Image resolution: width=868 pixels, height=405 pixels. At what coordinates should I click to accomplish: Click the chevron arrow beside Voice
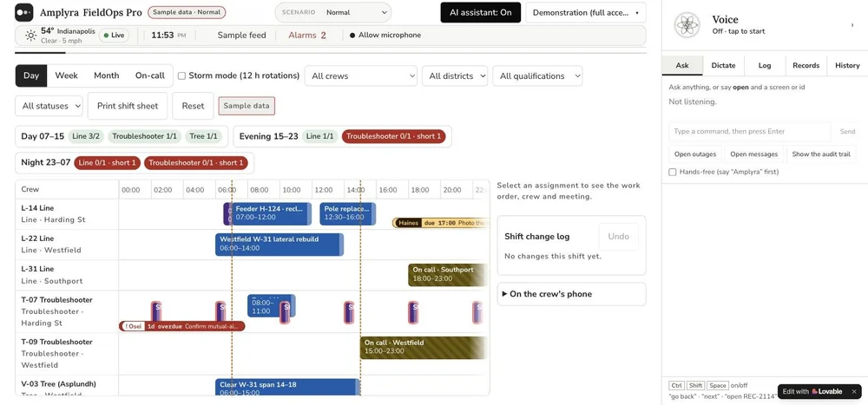pos(852,25)
